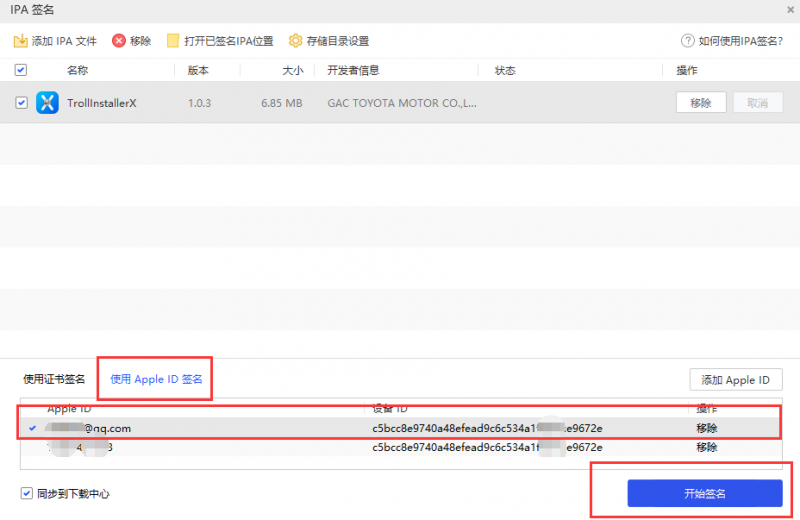800x520 pixels.
Task: Click the device ID in the second Apple ID row
Action: [x=487, y=448]
